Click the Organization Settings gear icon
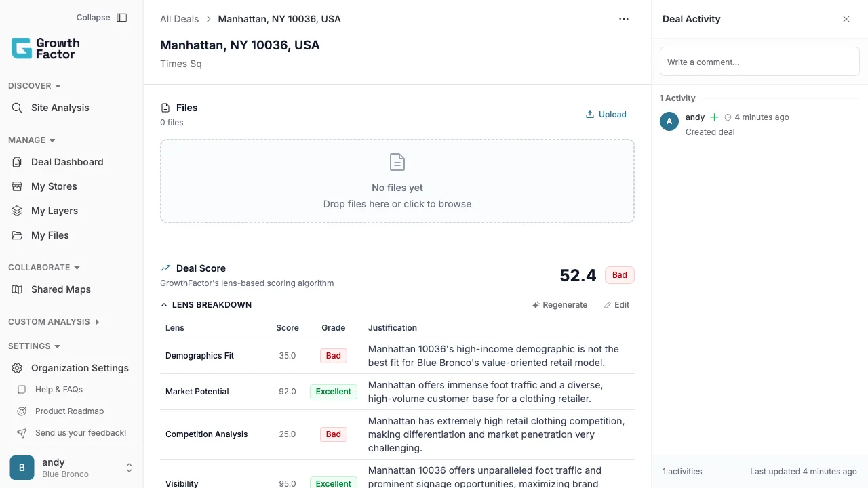The height and width of the screenshot is (488, 868). (x=16, y=368)
